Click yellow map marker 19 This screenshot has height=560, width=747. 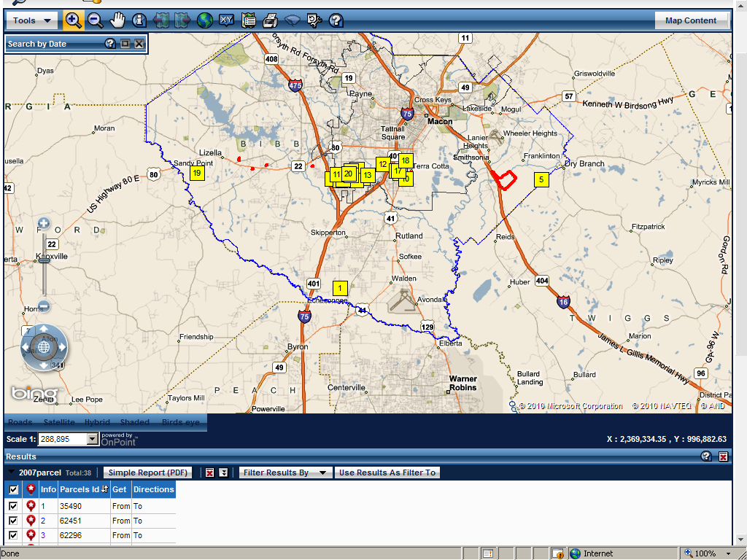point(197,173)
